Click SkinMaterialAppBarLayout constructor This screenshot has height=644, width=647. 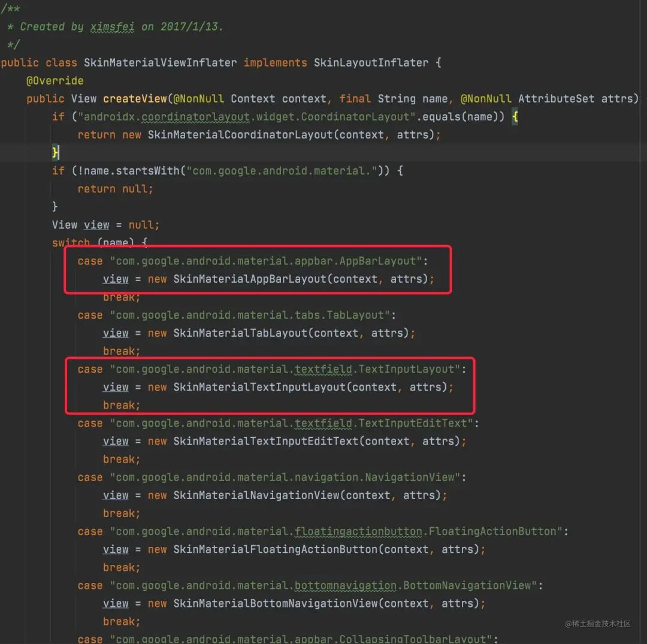pyautogui.click(x=250, y=279)
